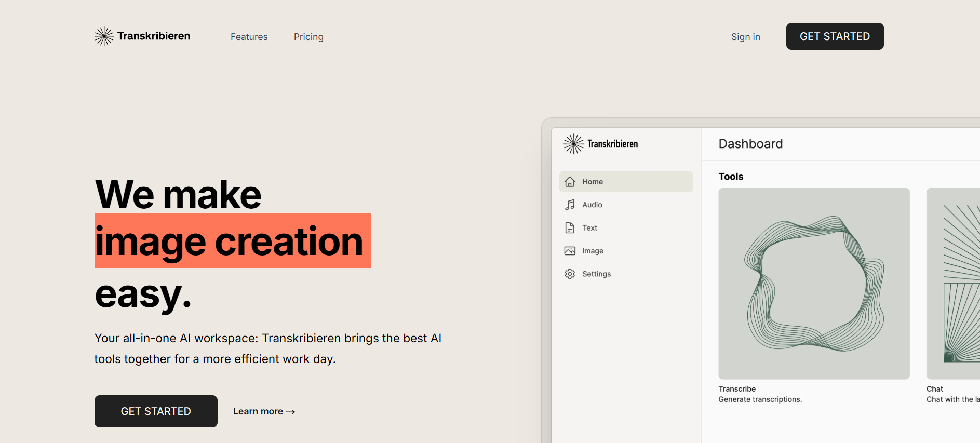Click the Tools section heading
This screenshot has width=980, height=443.
pyautogui.click(x=731, y=177)
